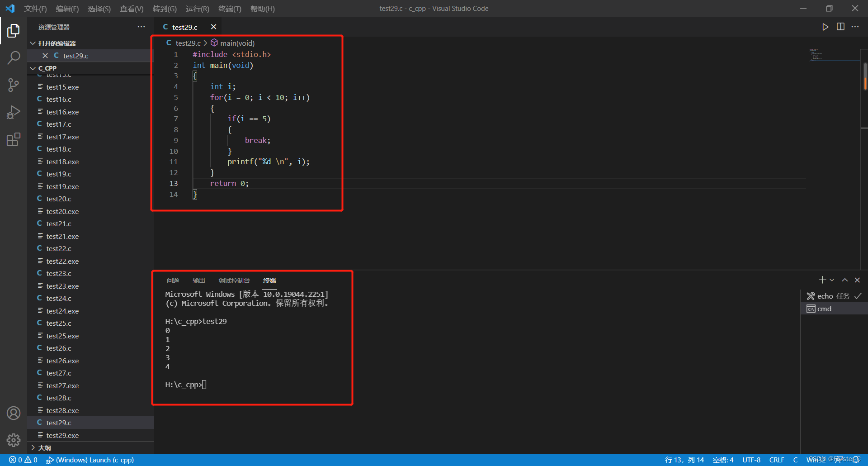Open editor More Actions ellipsis
This screenshot has height=466, width=868.
click(855, 27)
